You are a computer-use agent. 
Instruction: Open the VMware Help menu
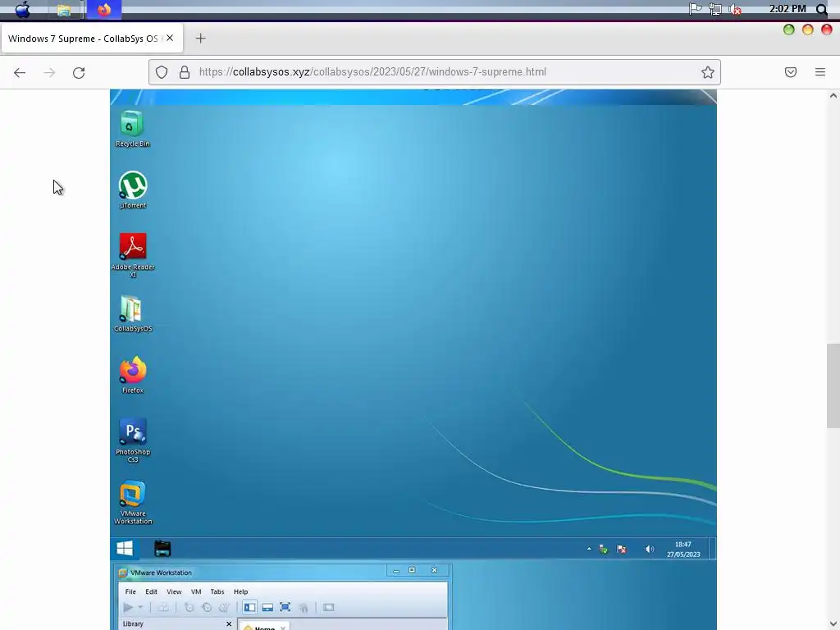[240, 591]
